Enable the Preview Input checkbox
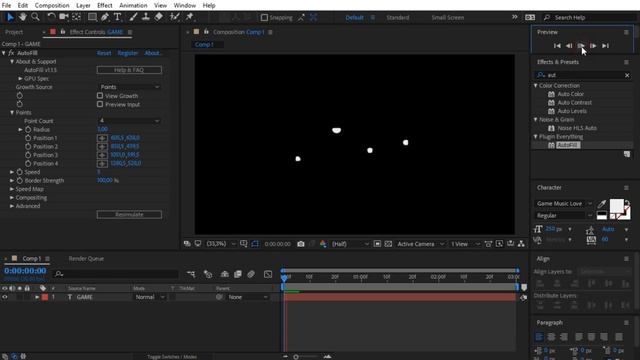The image size is (640, 360). point(100,104)
